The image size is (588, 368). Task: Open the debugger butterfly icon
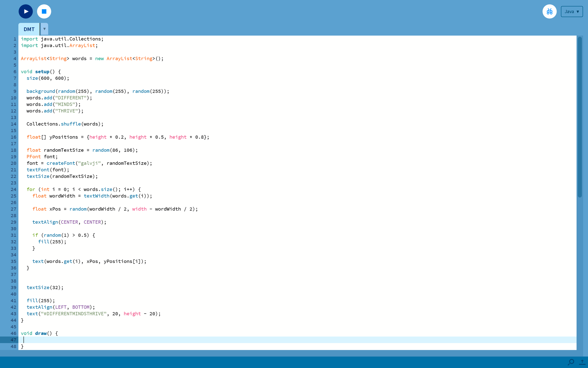click(549, 11)
